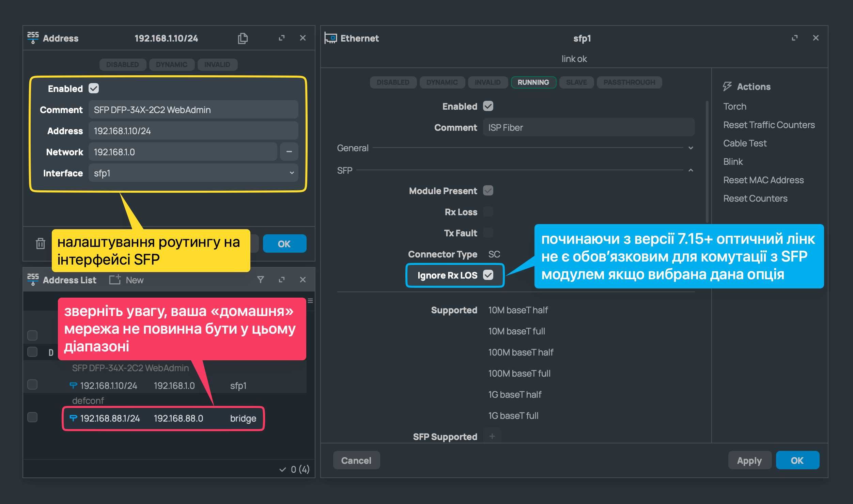Click the Address List 255 icon

click(x=33, y=280)
